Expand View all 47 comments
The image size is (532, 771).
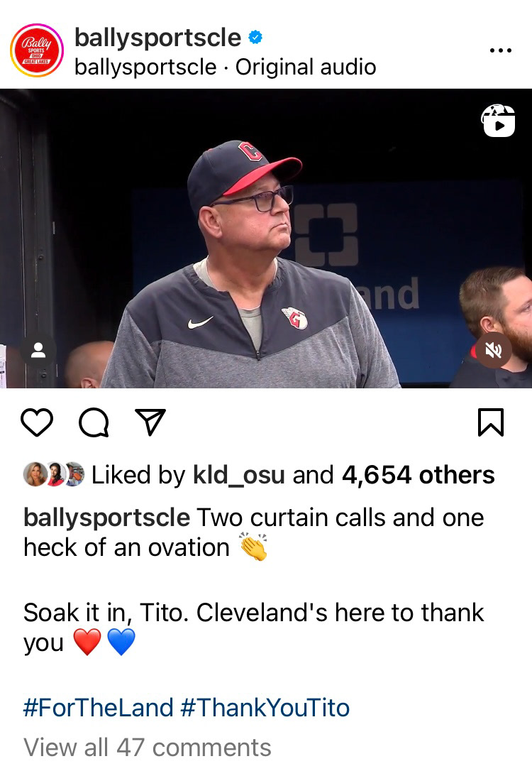148,748
